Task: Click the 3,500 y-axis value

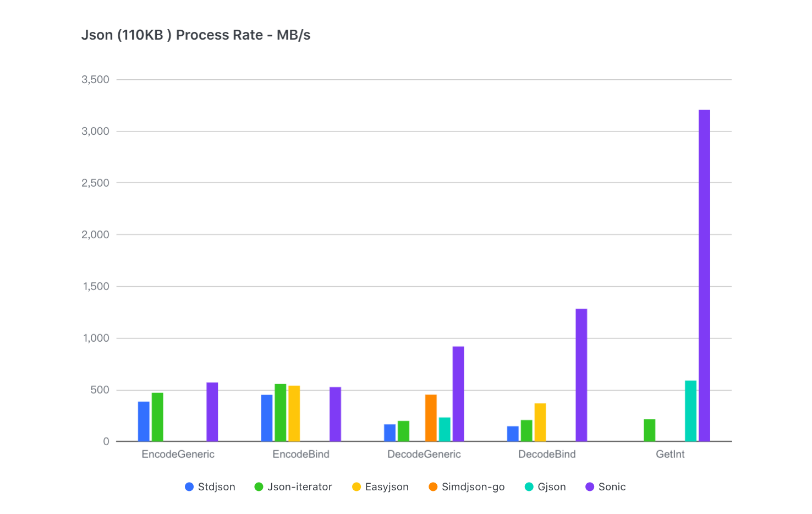Action: click(96, 80)
